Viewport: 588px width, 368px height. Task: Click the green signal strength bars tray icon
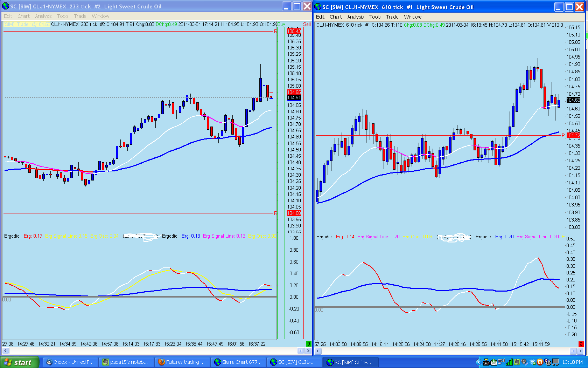coord(509,362)
